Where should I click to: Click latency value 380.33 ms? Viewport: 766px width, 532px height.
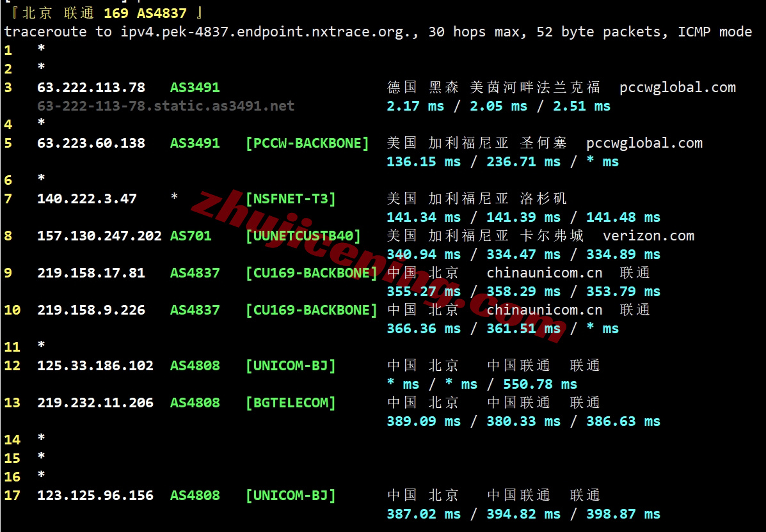tap(523, 421)
